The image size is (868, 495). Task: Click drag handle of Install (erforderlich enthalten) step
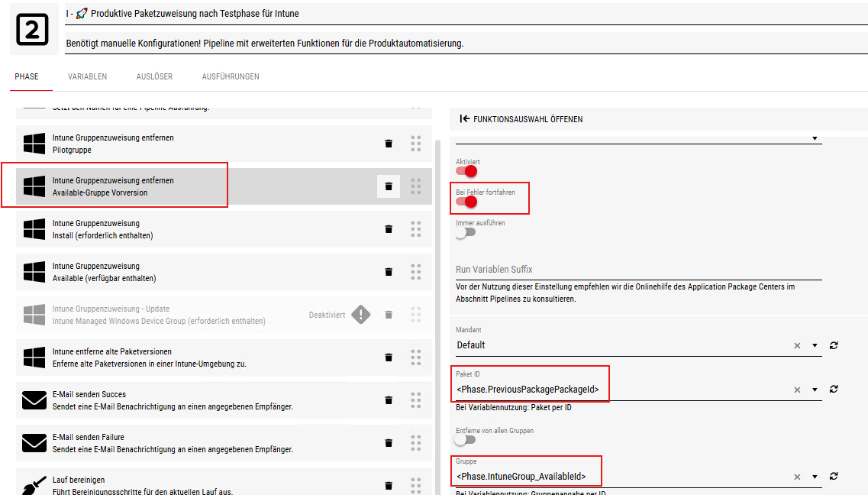point(416,229)
